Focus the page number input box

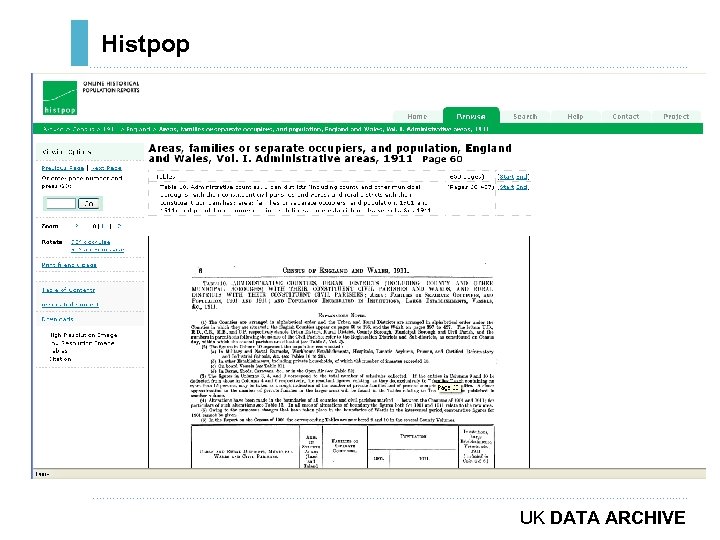coord(60,203)
